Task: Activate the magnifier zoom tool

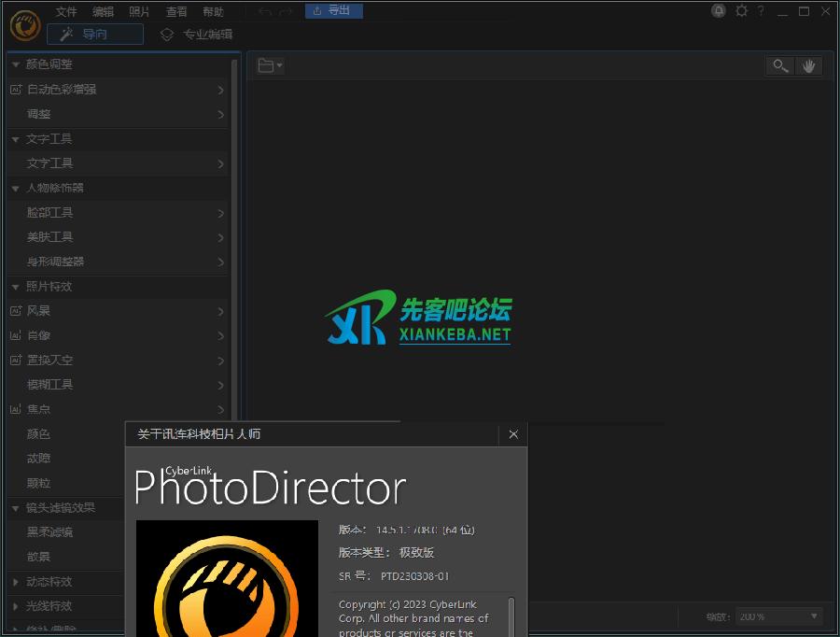Action: 780,65
